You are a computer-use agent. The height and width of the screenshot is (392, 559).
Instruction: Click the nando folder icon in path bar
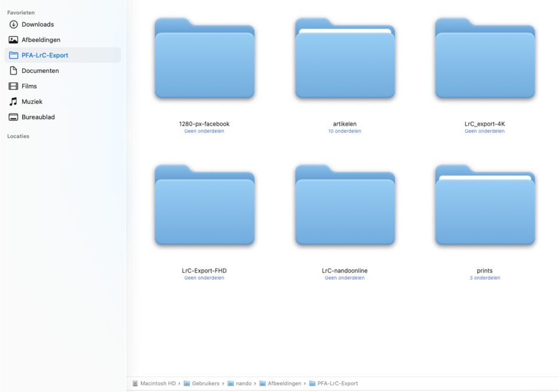[x=231, y=383]
